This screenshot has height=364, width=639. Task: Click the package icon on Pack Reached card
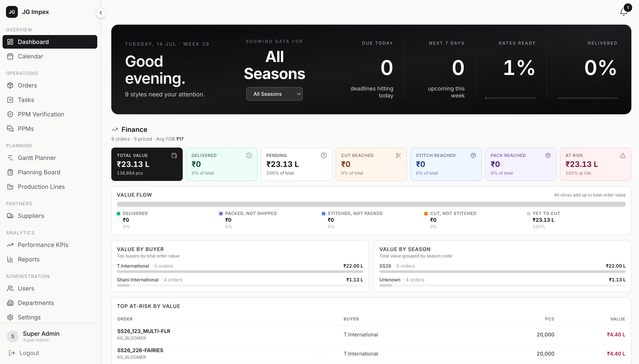tap(548, 155)
